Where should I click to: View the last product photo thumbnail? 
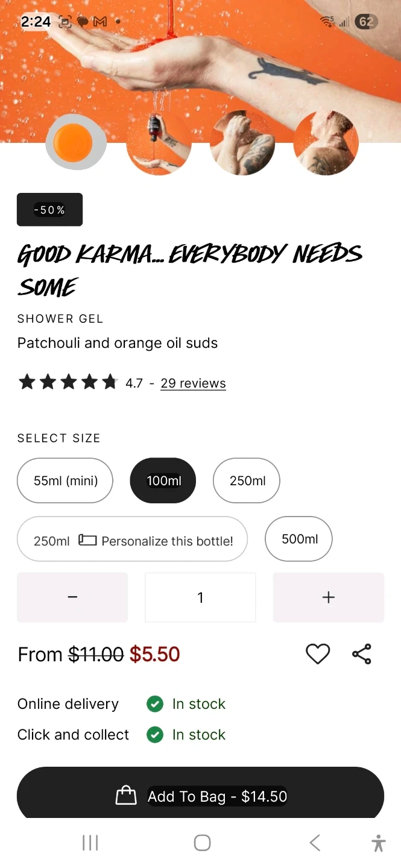(x=326, y=143)
